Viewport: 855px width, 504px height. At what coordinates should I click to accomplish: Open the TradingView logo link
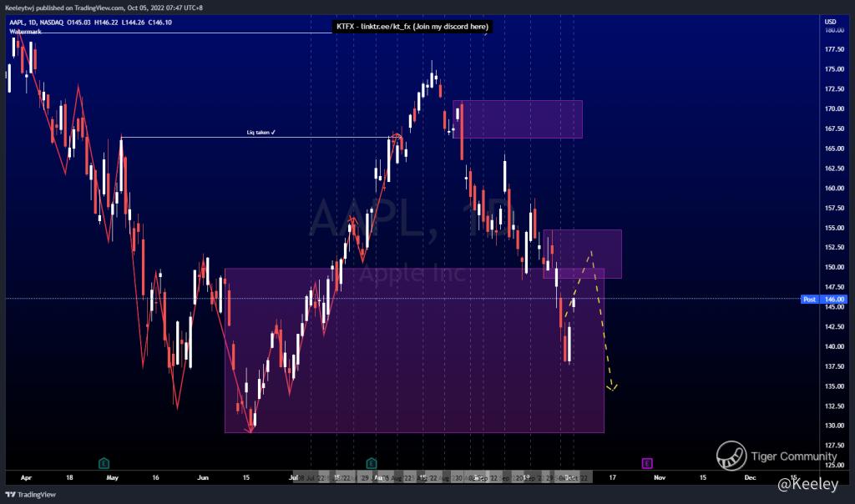pyautogui.click(x=31, y=494)
